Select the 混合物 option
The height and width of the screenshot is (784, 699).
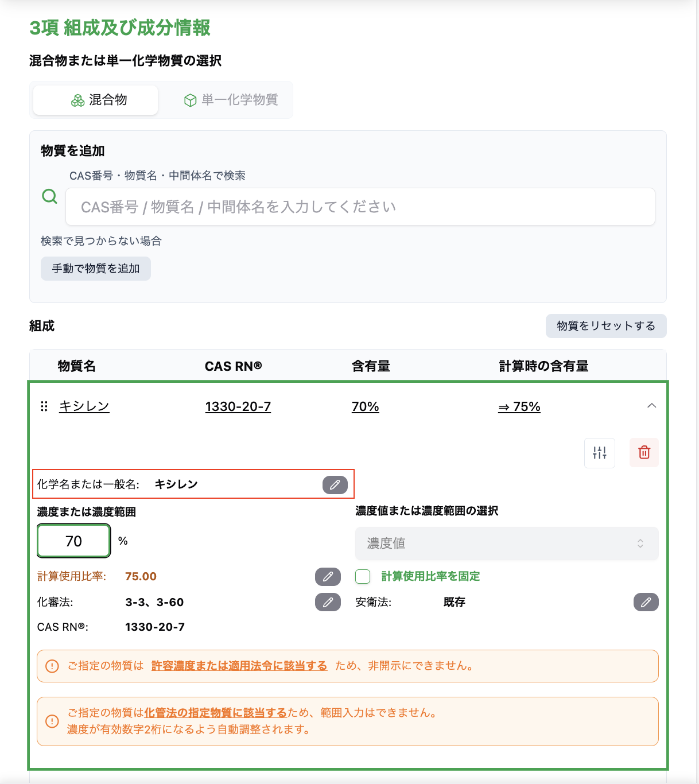(95, 99)
